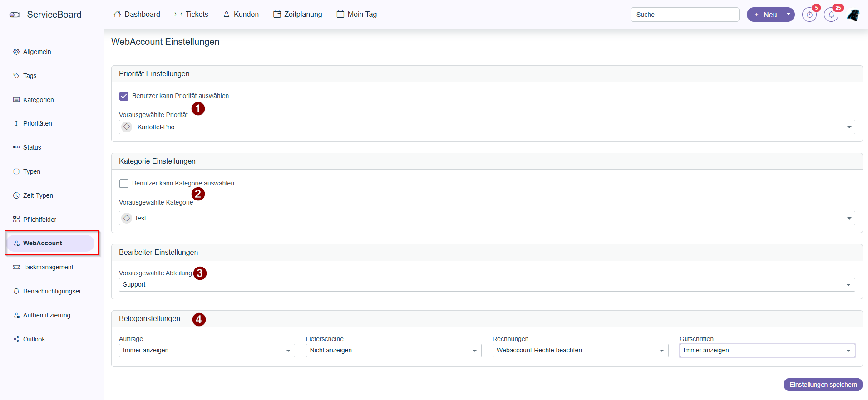Click the ServiceBoard logo icon

coord(15,15)
